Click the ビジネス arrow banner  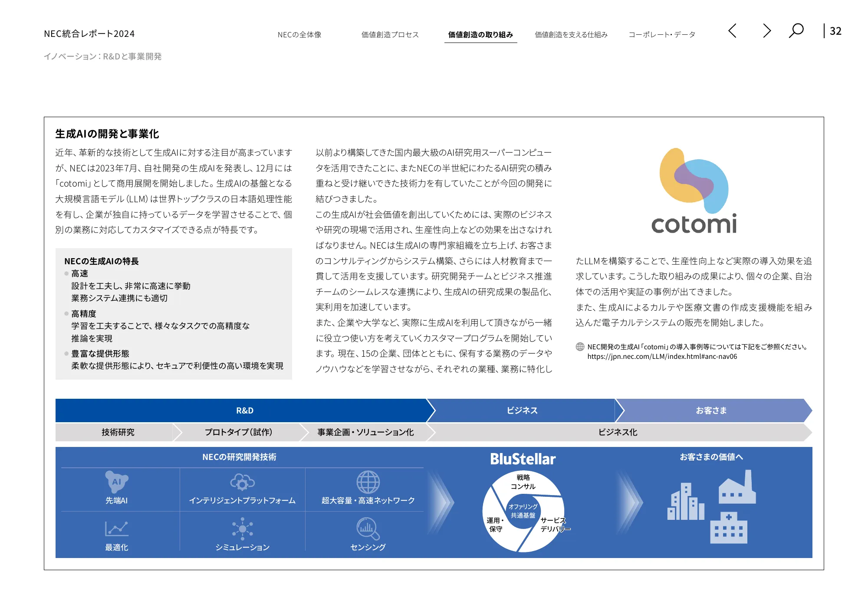pos(522,410)
